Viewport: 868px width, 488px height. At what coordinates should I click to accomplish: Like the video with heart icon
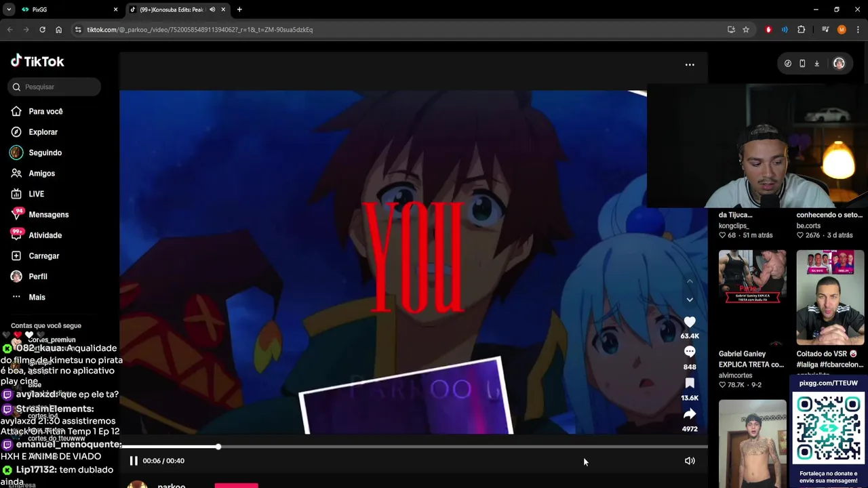pyautogui.click(x=690, y=322)
